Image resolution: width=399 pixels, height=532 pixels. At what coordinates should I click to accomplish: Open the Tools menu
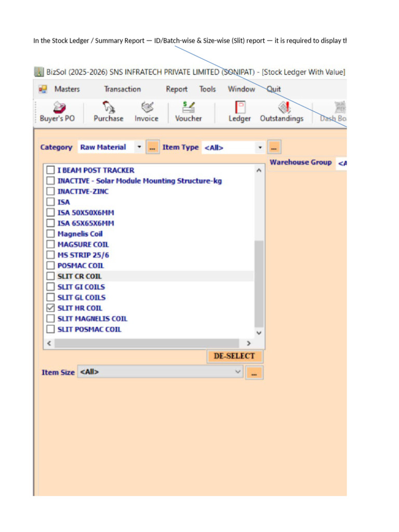tap(207, 89)
